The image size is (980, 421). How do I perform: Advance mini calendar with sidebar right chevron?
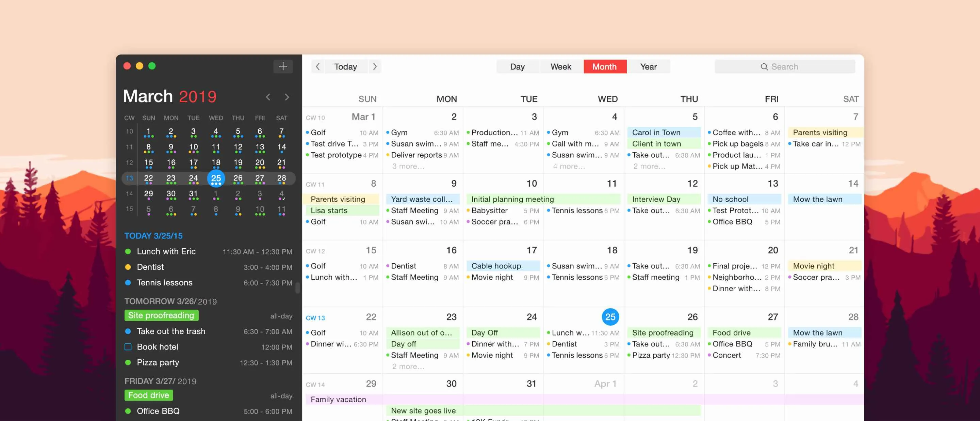click(x=287, y=97)
